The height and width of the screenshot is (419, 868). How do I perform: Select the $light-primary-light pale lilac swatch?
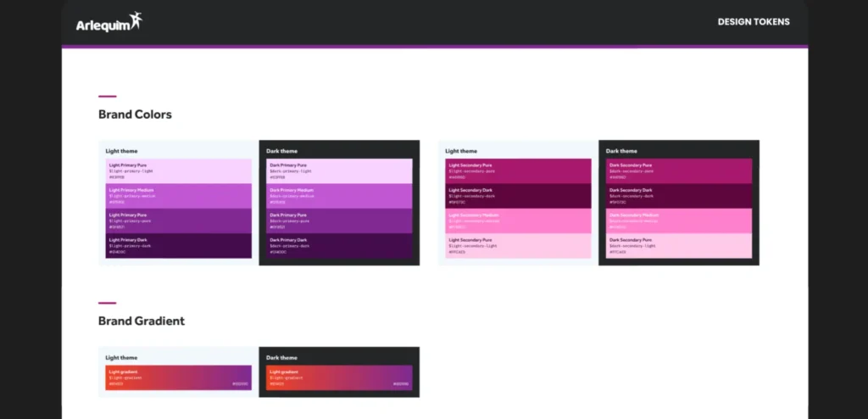click(178, 171)
